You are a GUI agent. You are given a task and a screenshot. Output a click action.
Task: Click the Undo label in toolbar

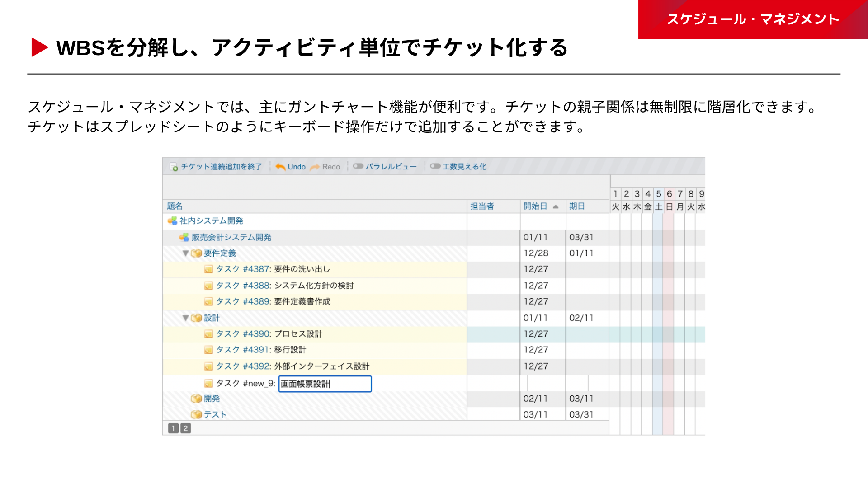pos(297,167)
